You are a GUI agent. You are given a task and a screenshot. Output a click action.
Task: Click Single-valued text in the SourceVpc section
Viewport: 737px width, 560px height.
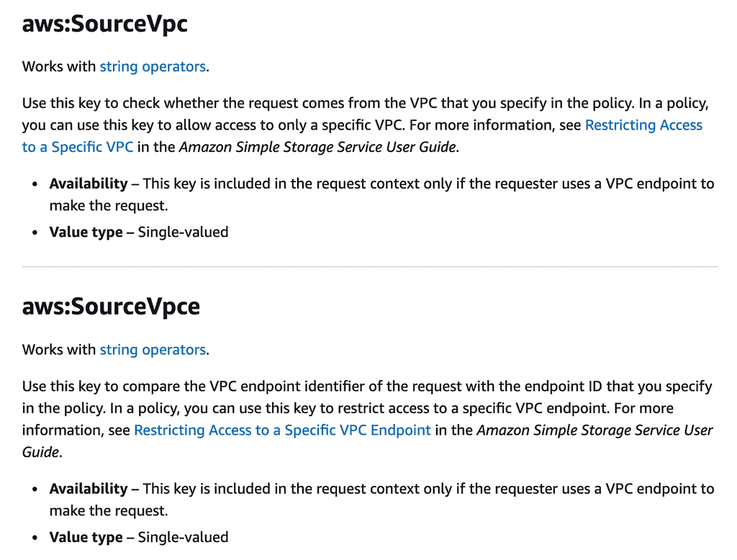point(183,232)
